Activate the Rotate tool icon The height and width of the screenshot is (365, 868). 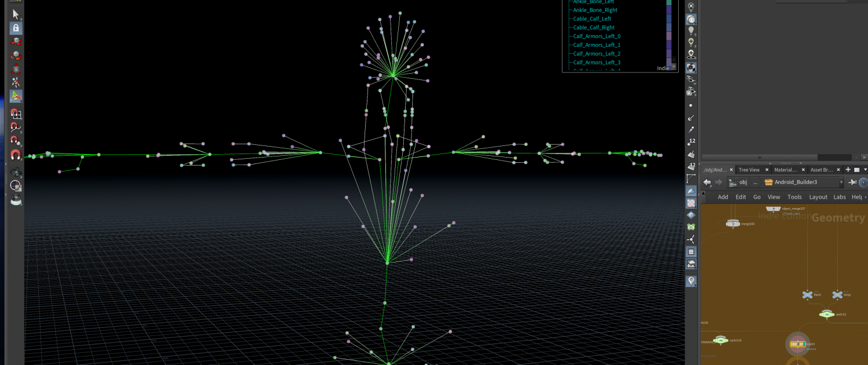(16, 56)
